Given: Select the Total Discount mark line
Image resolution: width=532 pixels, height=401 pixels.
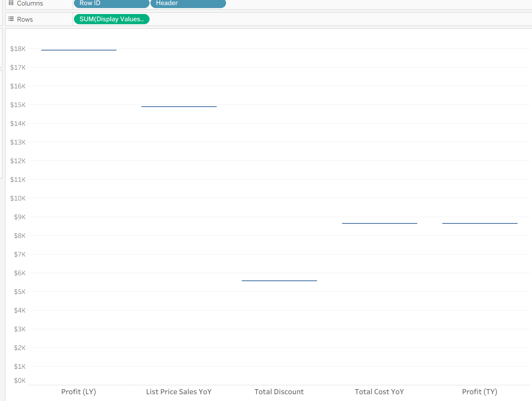Looking at the screenshot, I should (279, 281).
